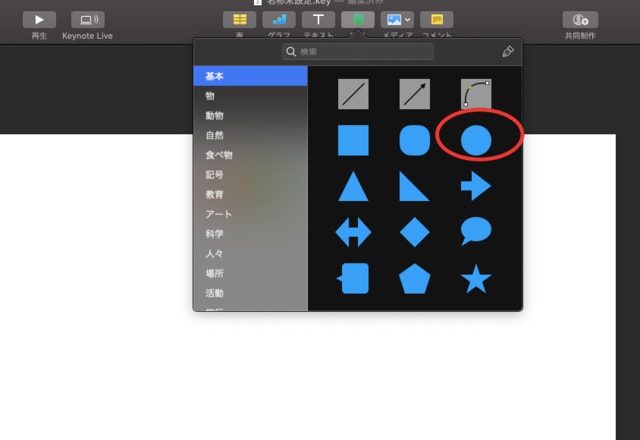Add a comment with コメント button
Screen dimensions: 640x440
[436, 20]
